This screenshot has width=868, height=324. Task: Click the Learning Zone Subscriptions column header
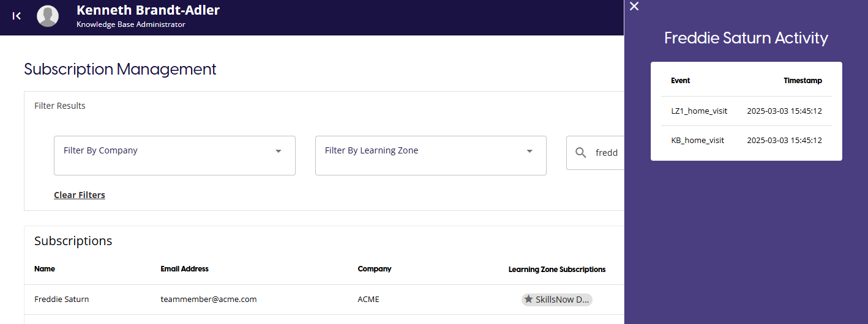556,270
